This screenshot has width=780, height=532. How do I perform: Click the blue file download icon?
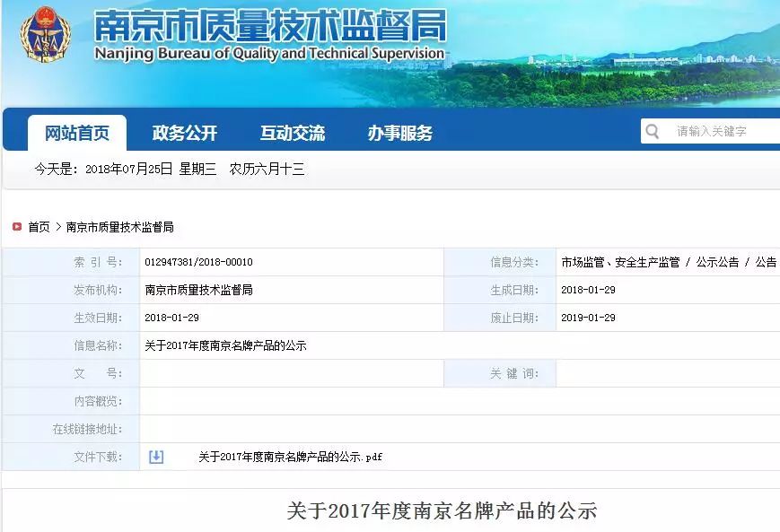(x=156, y=457)
